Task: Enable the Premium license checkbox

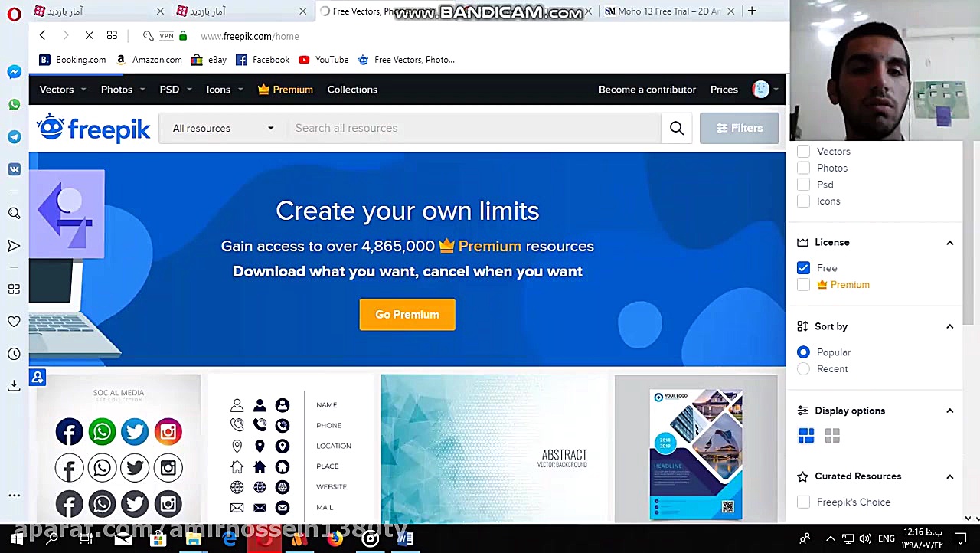Action: 803,285
